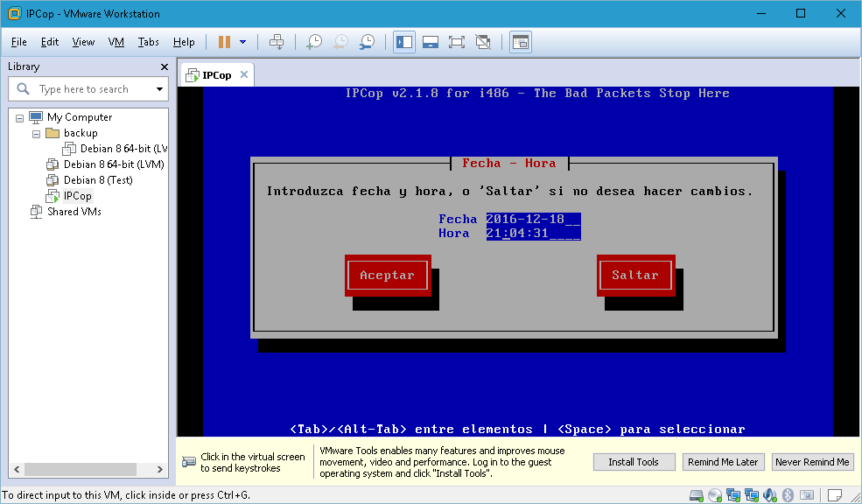Open the Snapshot Manager
862x504 pixels.
coord(367,41)
